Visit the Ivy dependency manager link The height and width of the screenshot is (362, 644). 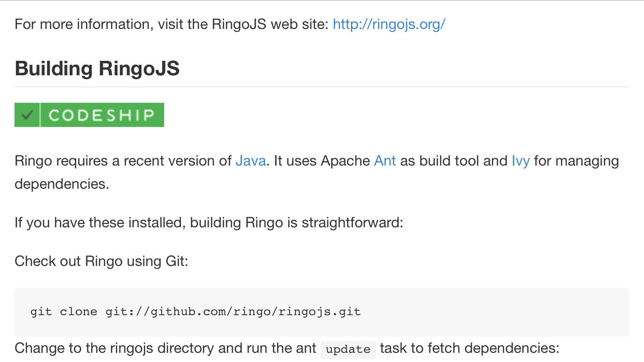coord(520,161)
